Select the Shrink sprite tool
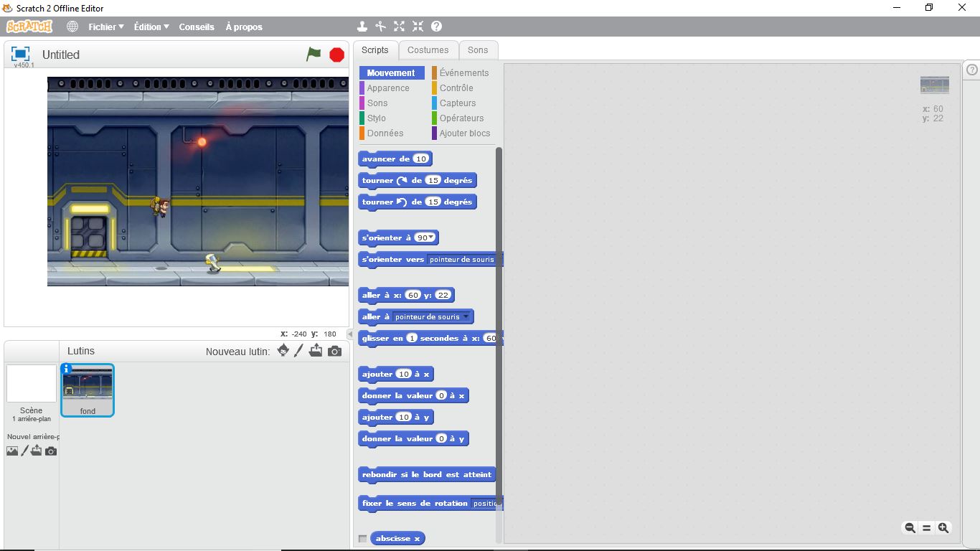Viewport: 980px width, 551px height. [418, 27]
